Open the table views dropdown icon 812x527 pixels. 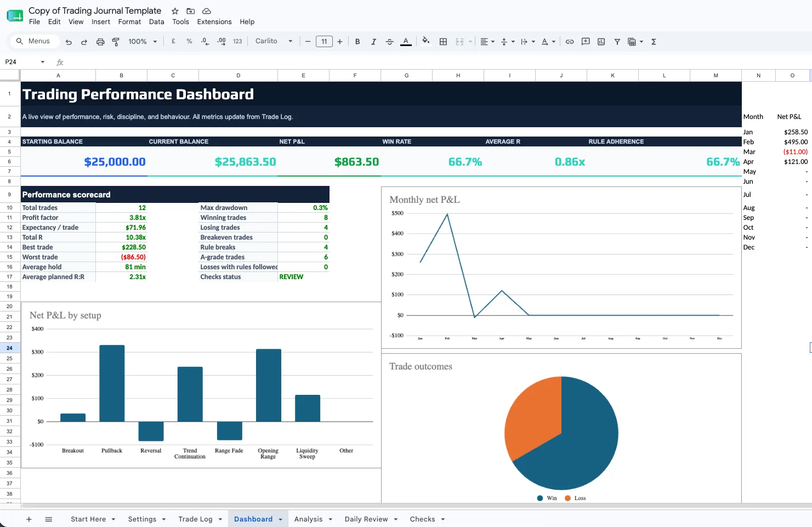(x=635, y=42)
